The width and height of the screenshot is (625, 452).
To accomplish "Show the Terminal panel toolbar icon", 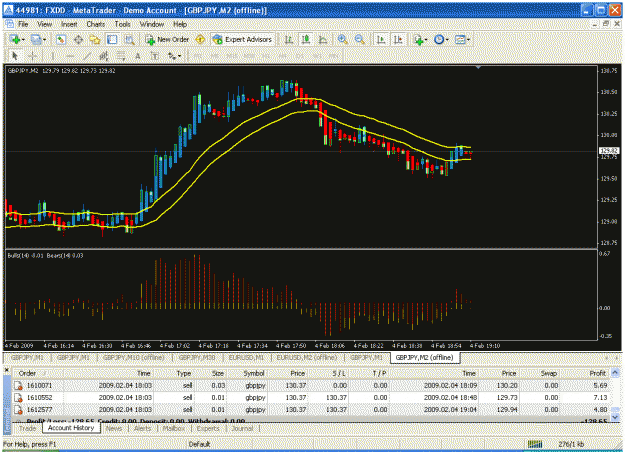I will click(x=112, y=39).
